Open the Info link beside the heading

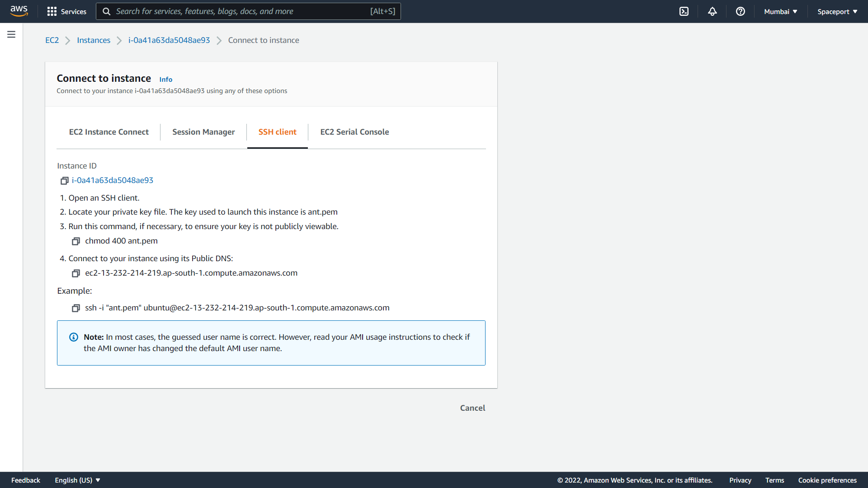pyautogui.click(x=165, y=80)
